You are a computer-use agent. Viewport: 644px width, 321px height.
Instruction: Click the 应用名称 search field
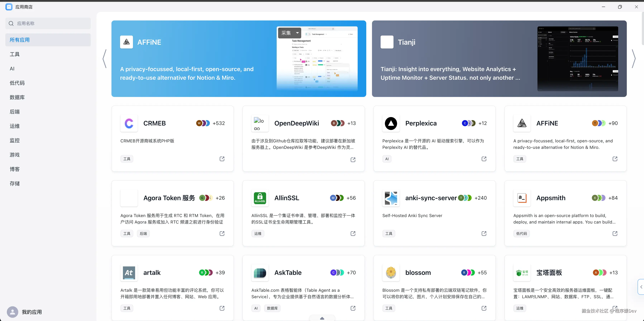[x=48, y=23]
